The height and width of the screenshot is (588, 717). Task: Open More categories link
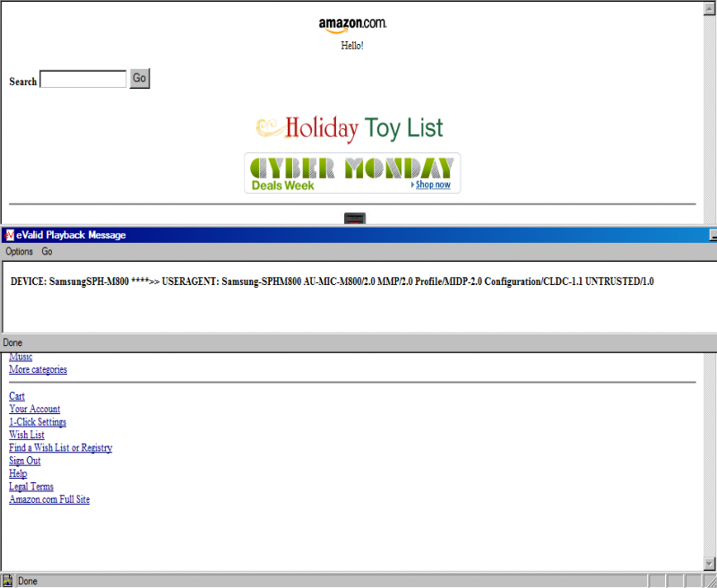pyautogui.click(x=38, y=369)
